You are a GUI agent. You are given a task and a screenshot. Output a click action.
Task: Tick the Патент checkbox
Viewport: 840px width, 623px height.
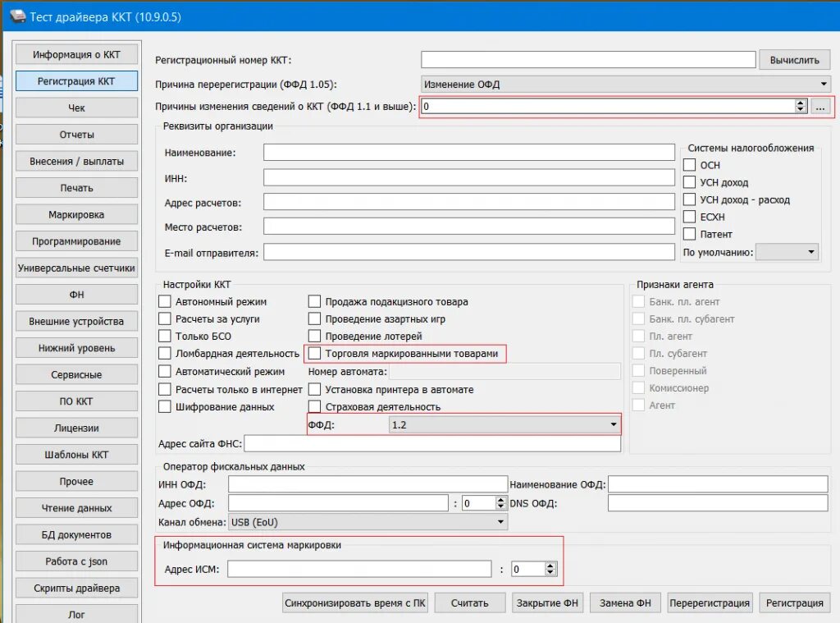point(689,234)
